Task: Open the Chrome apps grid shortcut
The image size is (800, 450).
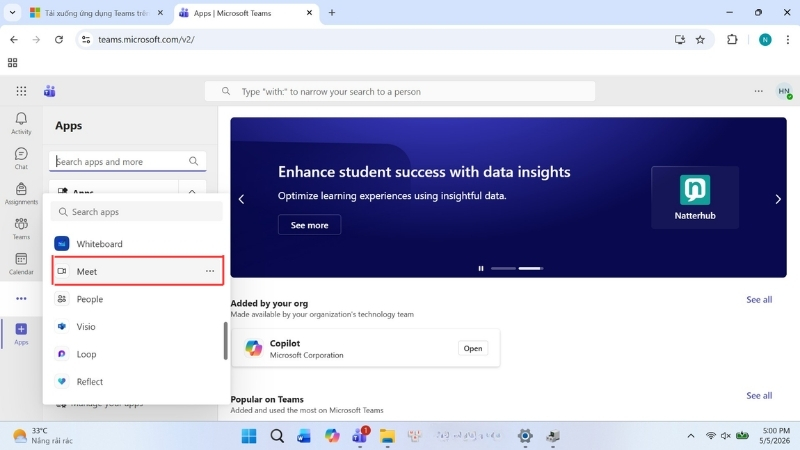Action: 12,63
